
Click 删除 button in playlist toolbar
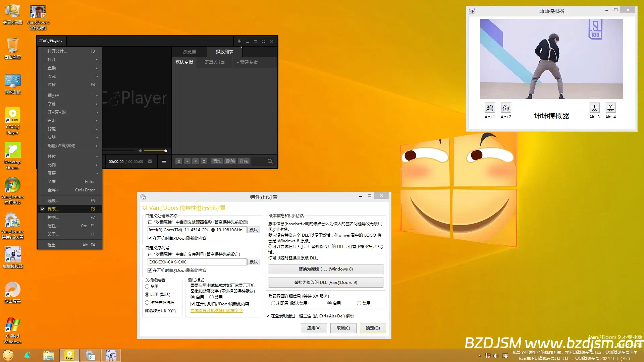230,161
